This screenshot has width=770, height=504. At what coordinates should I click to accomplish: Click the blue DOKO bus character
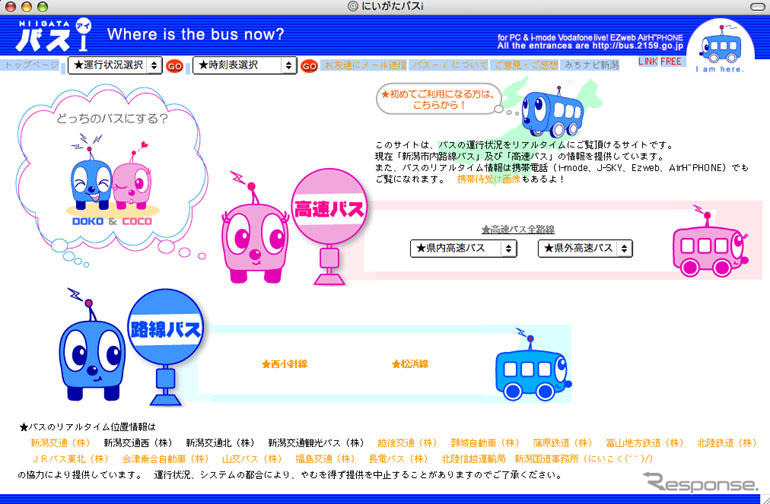[92, 345]
